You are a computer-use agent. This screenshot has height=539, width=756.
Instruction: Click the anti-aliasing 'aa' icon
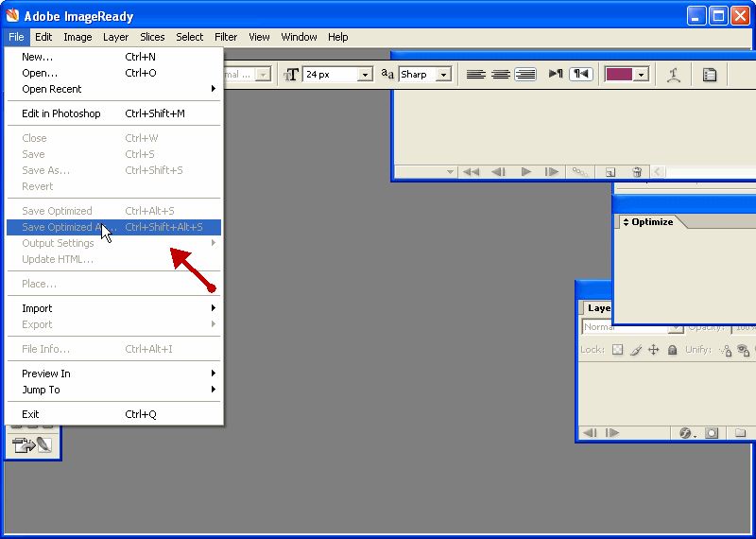click(387, 74)
